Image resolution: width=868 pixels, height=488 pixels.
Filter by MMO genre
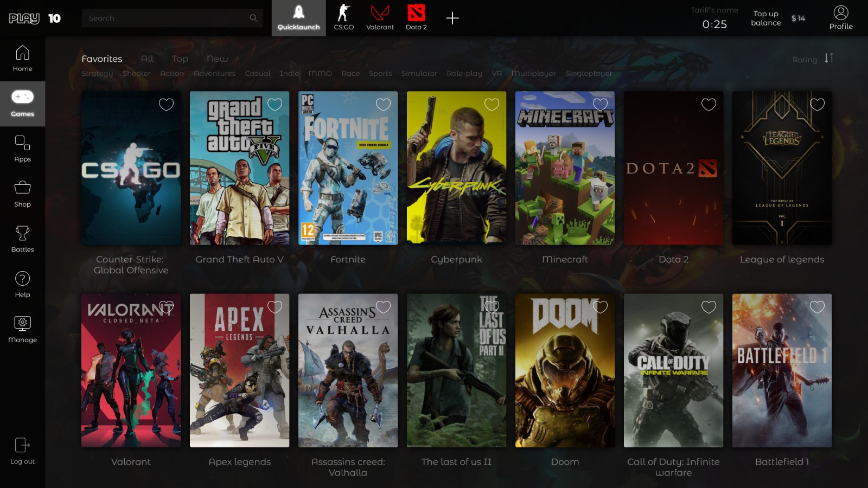click(x=320, y=73)
